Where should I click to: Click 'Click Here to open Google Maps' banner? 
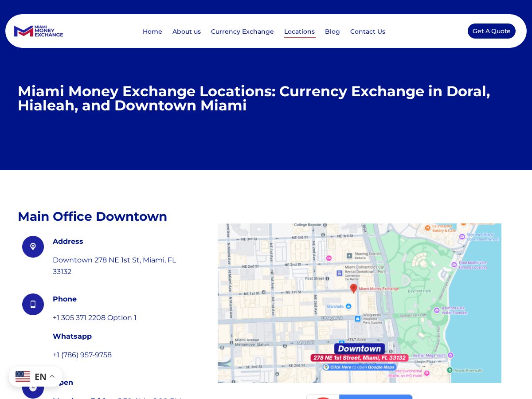(359, 367)
